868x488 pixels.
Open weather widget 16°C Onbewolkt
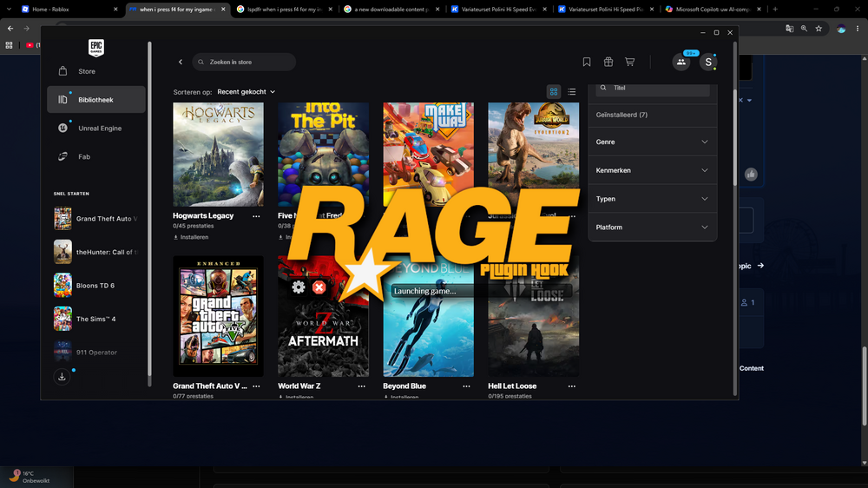tap(36, 477)
